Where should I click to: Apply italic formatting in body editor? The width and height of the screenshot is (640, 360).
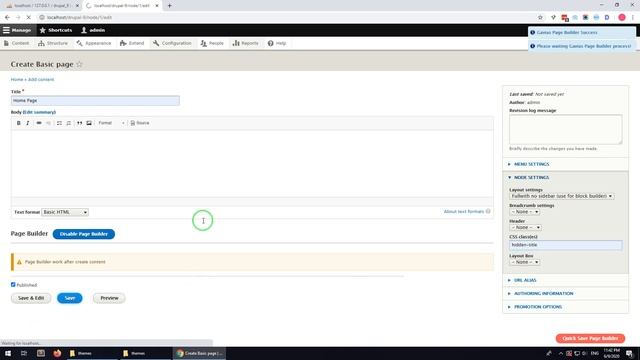28,123
